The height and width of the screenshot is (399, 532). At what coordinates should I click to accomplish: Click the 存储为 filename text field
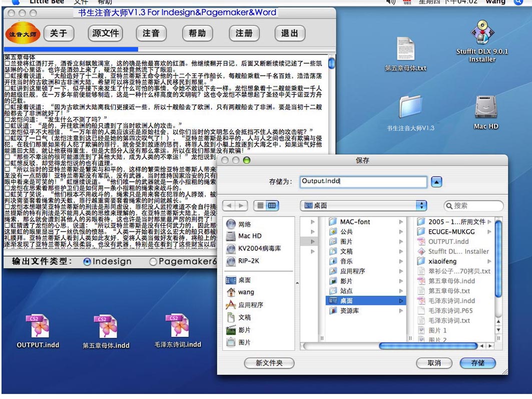[x=363, y=182]
